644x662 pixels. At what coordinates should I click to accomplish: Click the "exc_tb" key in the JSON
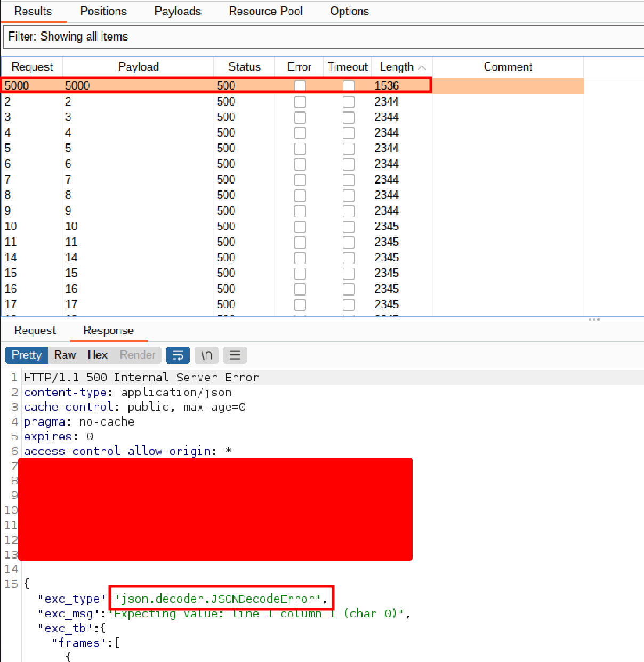pyautogui.click(x=65, y=628)
